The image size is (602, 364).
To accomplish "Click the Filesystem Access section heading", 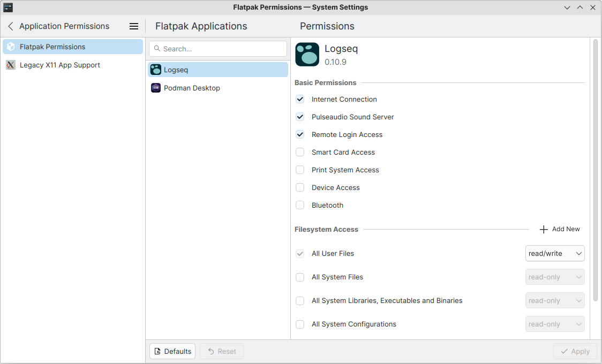I will (x=326, y=229).
